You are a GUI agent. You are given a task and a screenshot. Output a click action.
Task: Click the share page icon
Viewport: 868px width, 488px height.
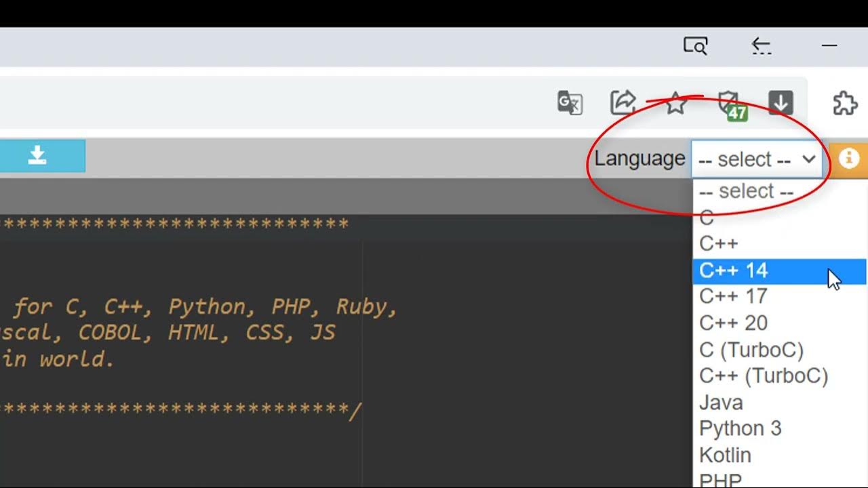[x=623, y=103]
